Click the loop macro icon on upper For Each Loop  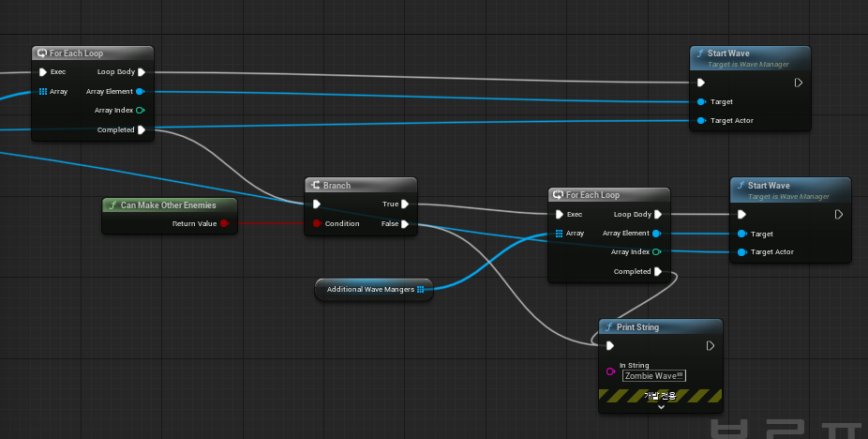(42, 53)
